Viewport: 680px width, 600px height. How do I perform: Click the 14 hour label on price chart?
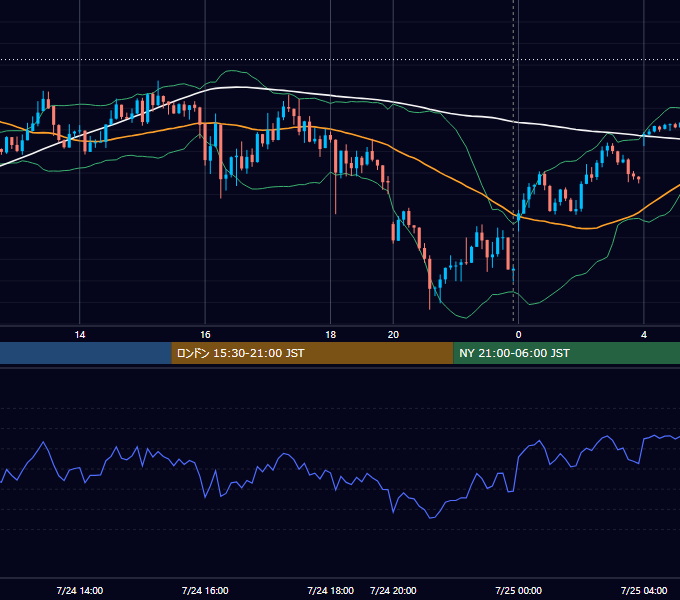pos(80,335)
